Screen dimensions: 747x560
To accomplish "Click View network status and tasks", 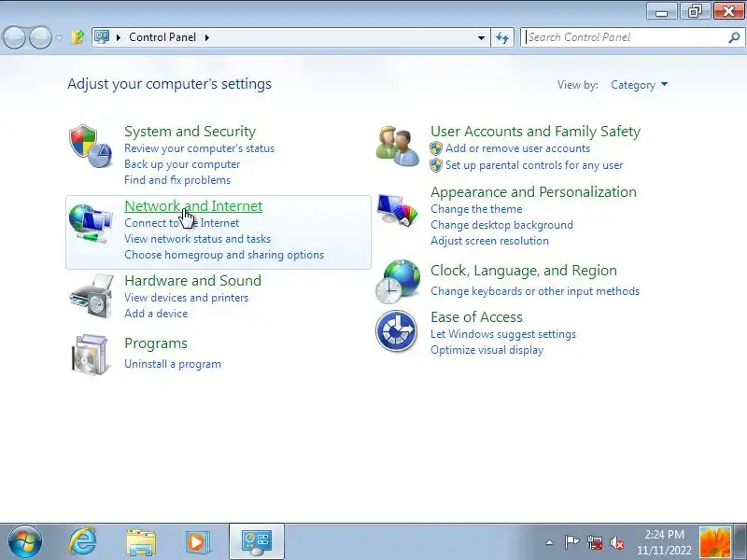I will pyautogui.click(x=197, y=239).
